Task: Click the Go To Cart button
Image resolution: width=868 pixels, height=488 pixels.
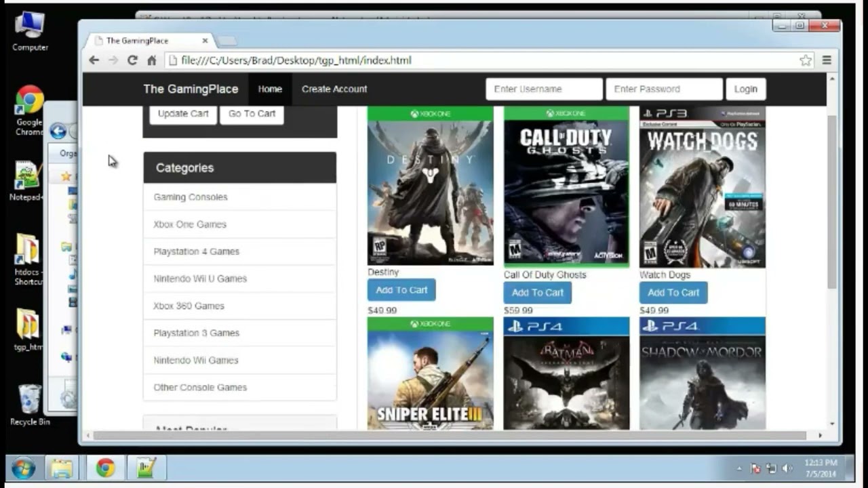Action: [x=252, y=114]
